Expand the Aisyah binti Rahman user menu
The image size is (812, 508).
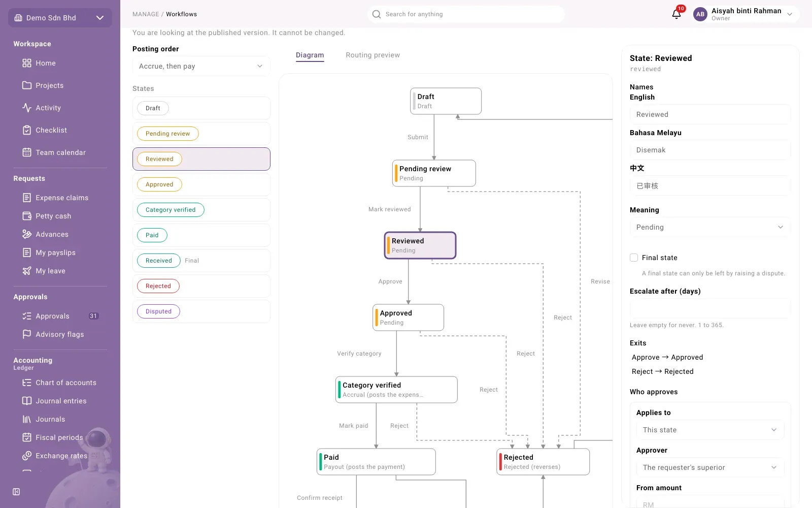(x=746, y=14)
